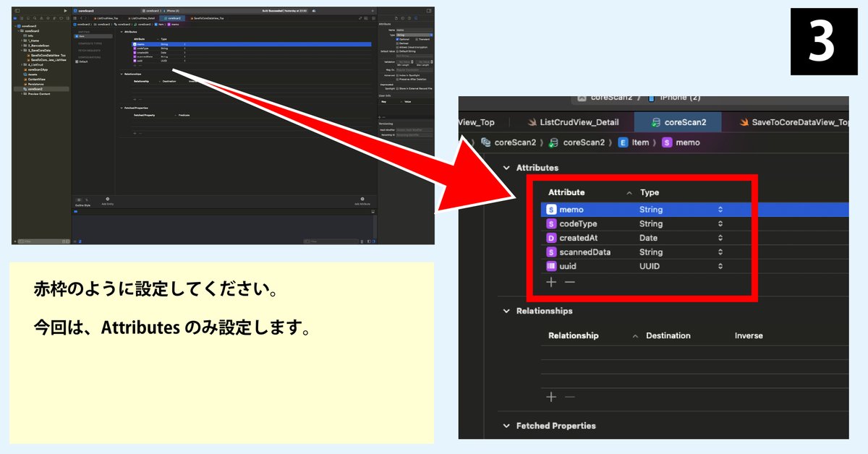Click Outline Style switcher in small window
Viewport: 868px width, 454px height.
(82, 200)
